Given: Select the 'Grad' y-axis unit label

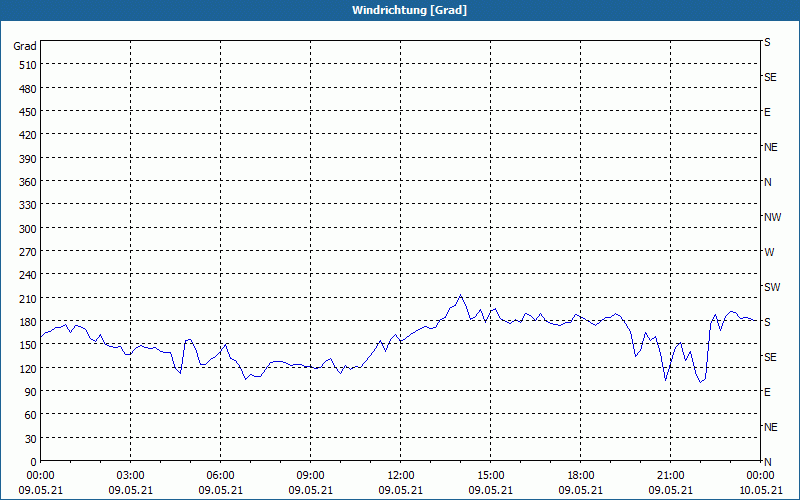Looking at the screenshot, I should tap(25, 46).
